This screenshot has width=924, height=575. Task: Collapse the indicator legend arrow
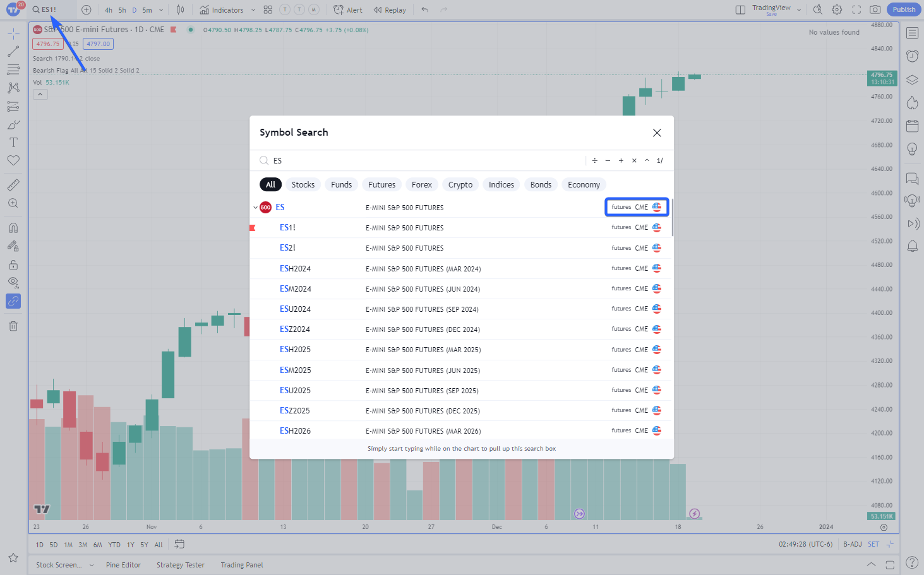pyautogui.click(x=40, y=94)
